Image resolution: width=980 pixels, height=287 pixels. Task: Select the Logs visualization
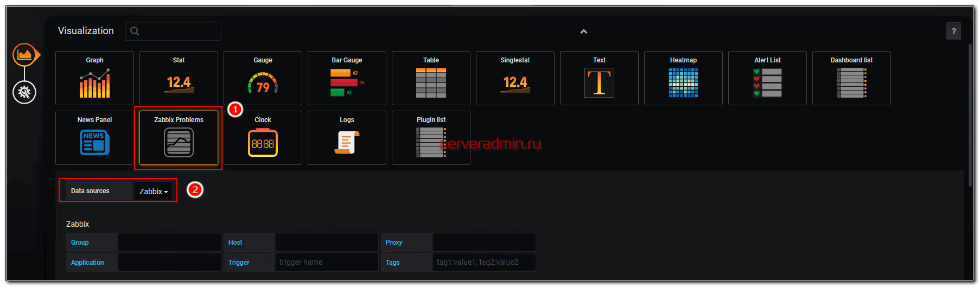(347, 138)
